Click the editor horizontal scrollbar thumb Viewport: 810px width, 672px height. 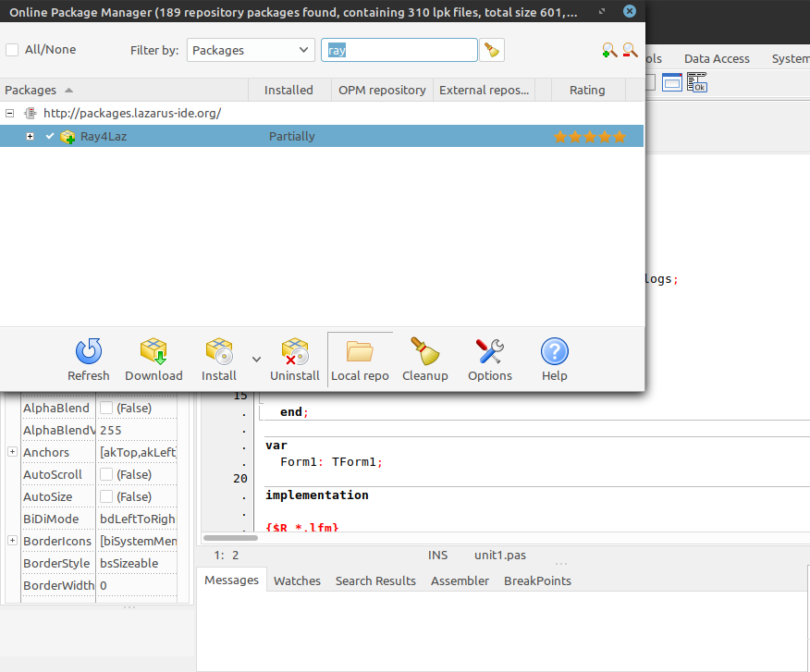(230, 538)
